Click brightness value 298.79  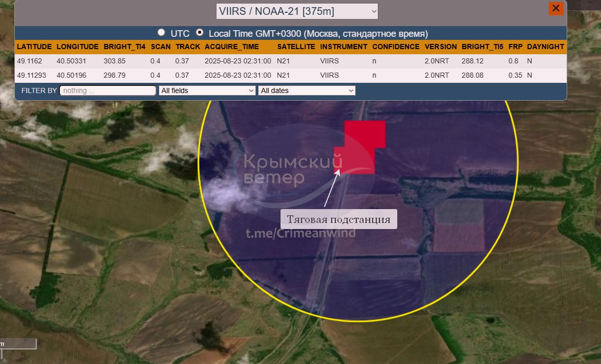coord(114,75)
